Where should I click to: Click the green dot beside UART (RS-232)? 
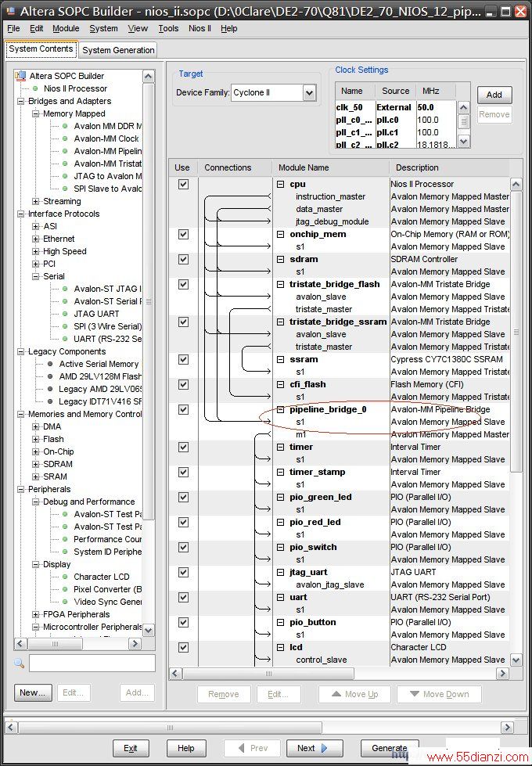[65, 339]
